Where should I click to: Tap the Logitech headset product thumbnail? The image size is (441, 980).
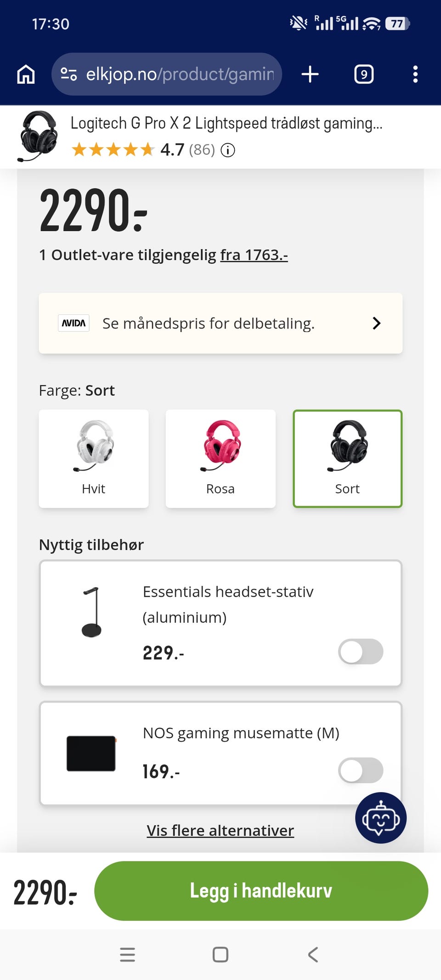tap(38, 136)
